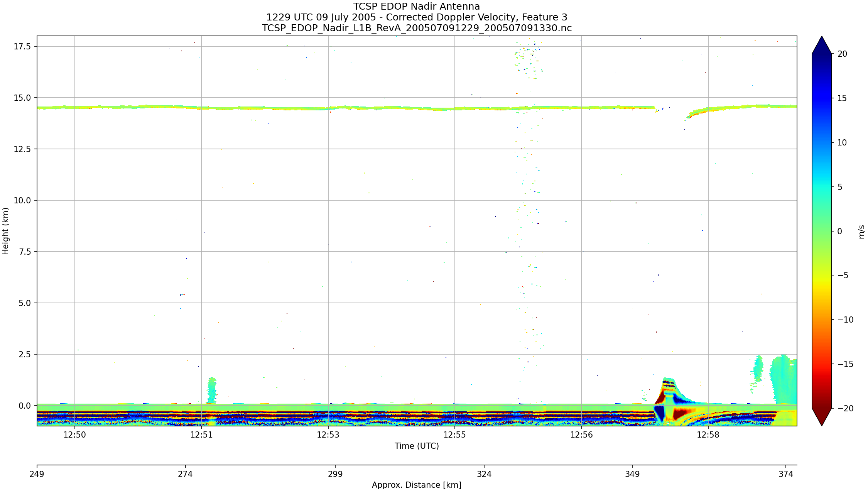
Task: Click the 374 distance tick label
Action: pos(786,474)
